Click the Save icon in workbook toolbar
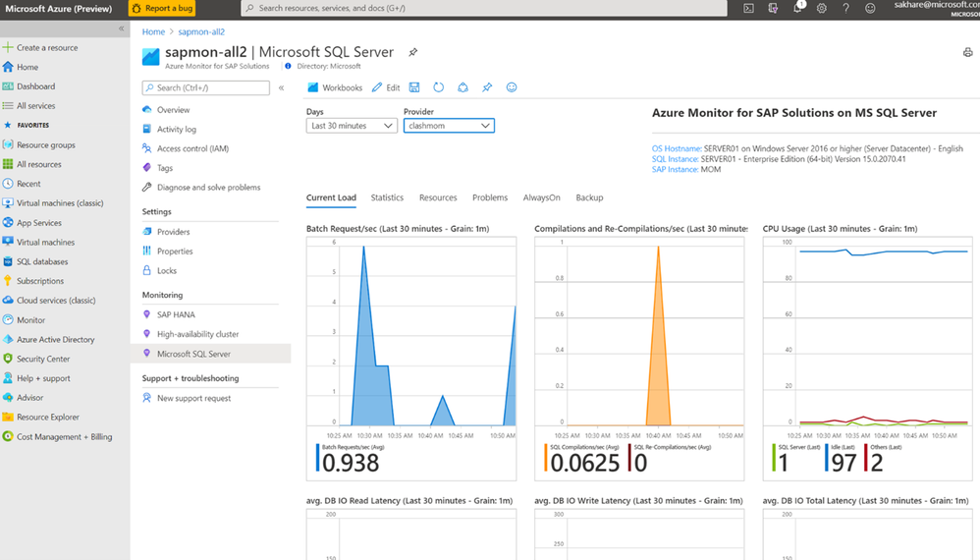Viewport: 980px width, 560px height. [x=414, y=87]
